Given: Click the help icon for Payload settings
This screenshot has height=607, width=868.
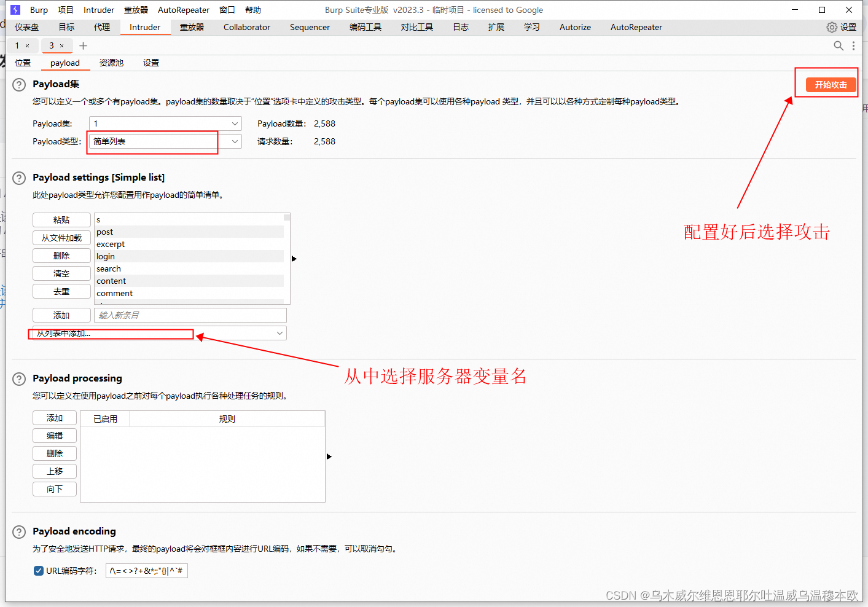Looking at the screenshot, I should pos(18,178).
